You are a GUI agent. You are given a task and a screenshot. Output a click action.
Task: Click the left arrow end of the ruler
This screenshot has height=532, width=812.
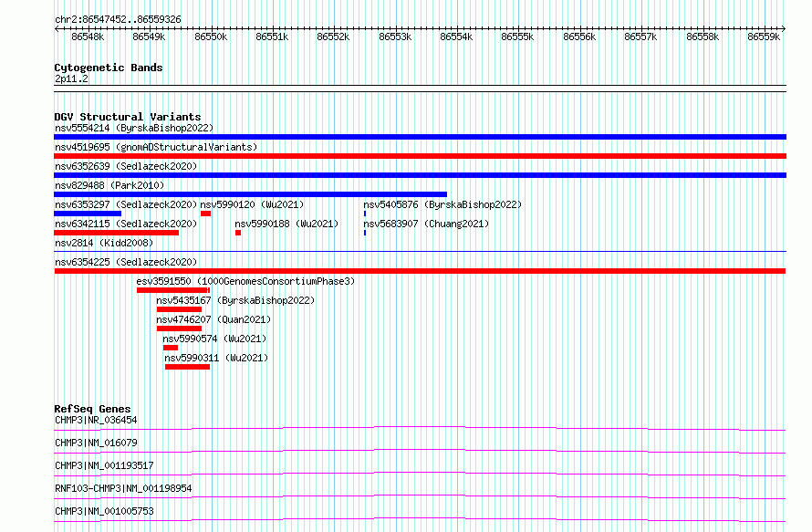57,28
